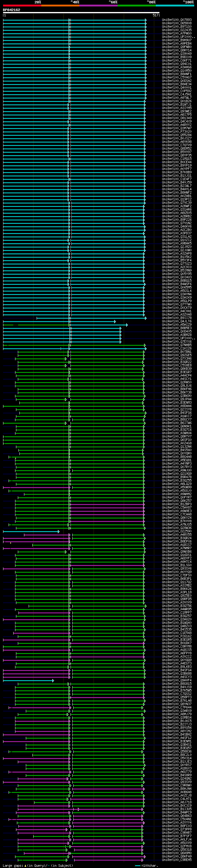Image resolution: width=197 pixels, height=868 pixels.
Task: Open the UniRef100_Q9ZGE5 hit
Action: pyautogui.click(x=177, y=355)
